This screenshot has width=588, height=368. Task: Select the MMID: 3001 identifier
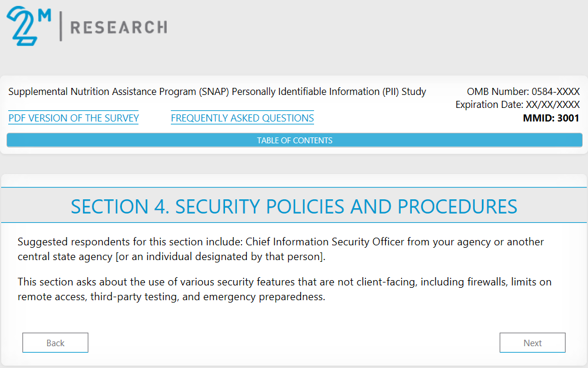(x=551, y=118)
